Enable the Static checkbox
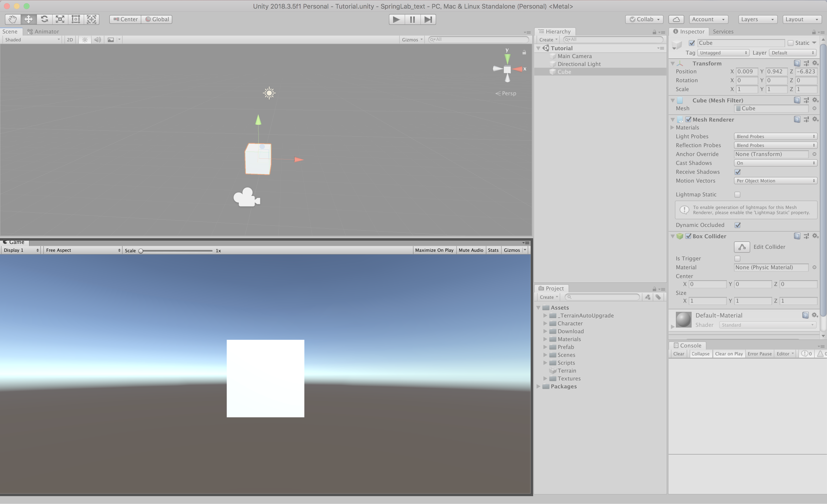Screen dimensions: 827x504 (790, 43)
